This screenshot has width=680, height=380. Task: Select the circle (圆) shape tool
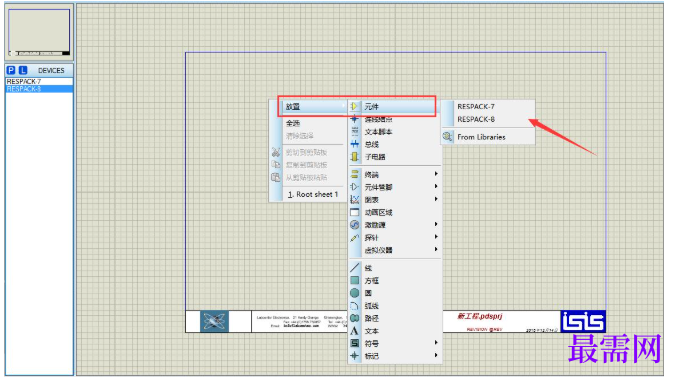(394, 293)
